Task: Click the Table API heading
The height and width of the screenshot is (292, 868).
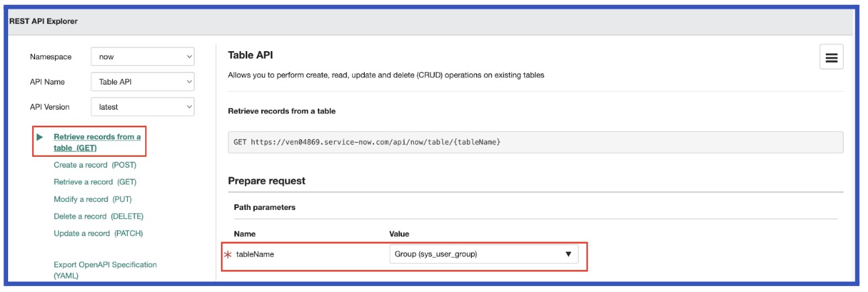Action: pos(251,55)
